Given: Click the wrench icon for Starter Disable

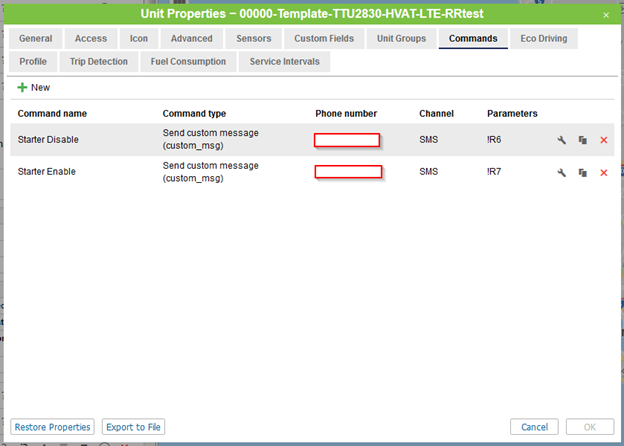Looking at the screenshot, I should tap(562, 140).
